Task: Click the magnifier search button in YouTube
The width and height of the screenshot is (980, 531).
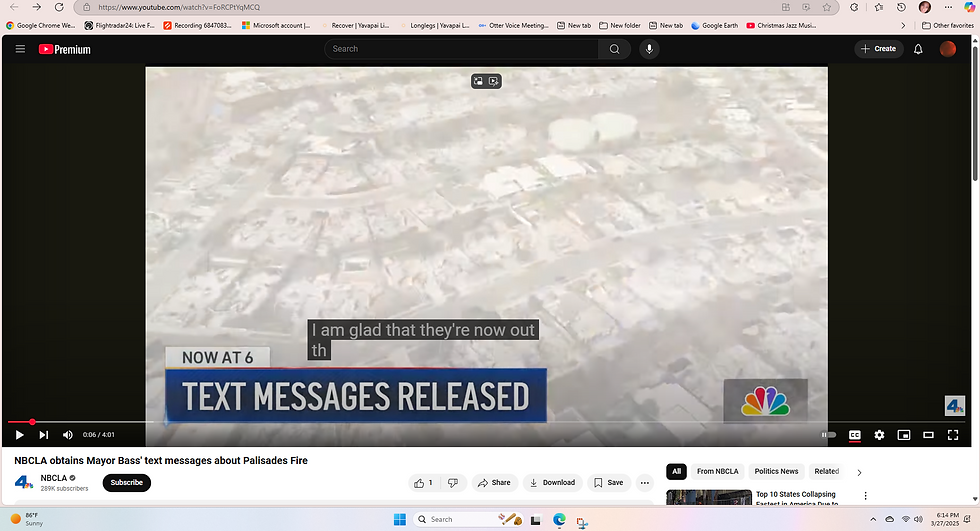Action: (614, 49)
